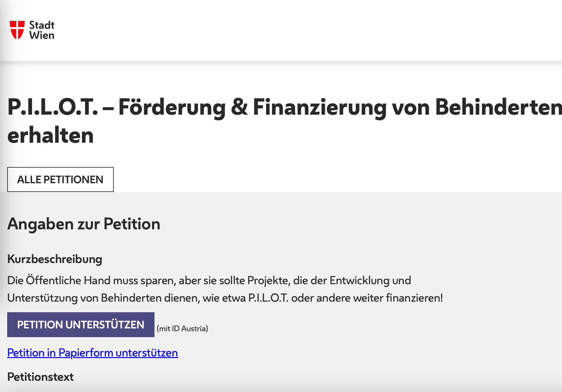Click "finanzieren!" ending the description
This screenshot has height=392, width=562.
[x=414, y=298]
